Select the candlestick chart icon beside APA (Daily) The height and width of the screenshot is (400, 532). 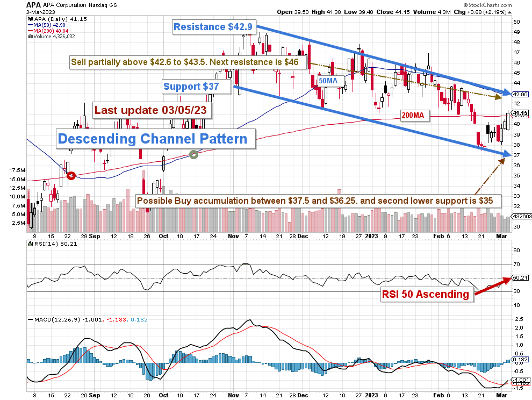(30, 18)
